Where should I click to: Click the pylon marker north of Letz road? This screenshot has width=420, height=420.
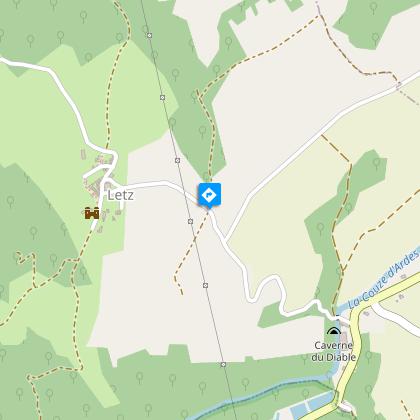178,160
